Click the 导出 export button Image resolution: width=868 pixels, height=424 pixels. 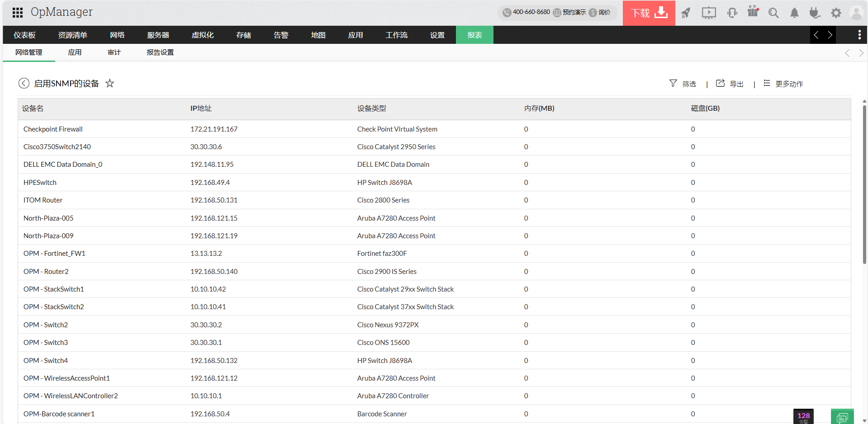(x=730, y=84)
